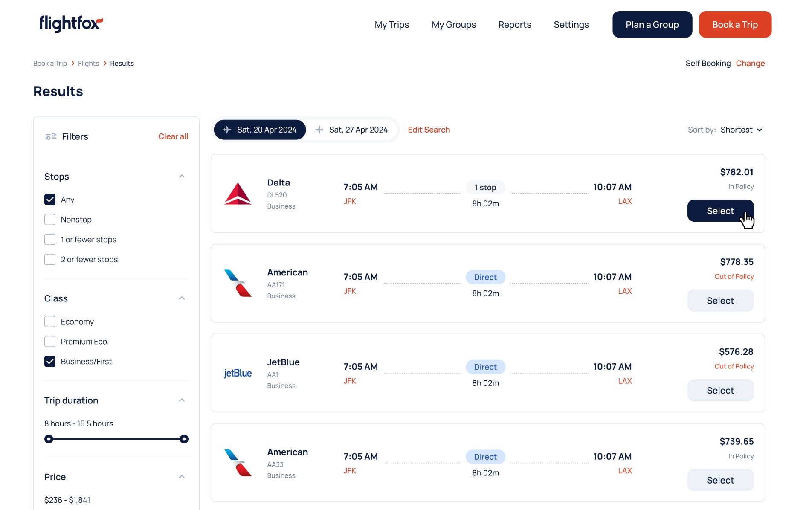Click the Delta airline logo
The height and width of the screenshot is (510, 812).
coord(238,194)
